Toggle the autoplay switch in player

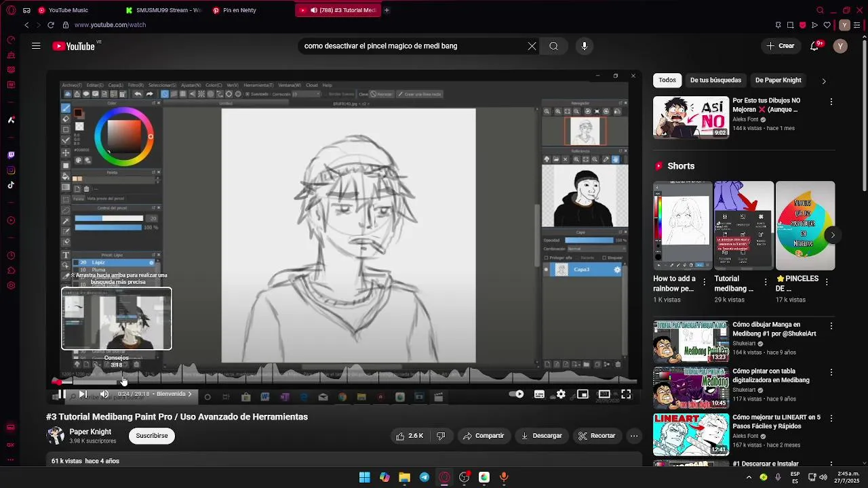[517, 394]
